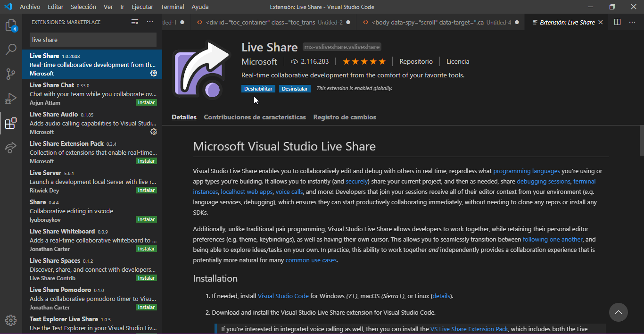Open the Ir menu
This screenshot has height=334, width=644.
123,7
